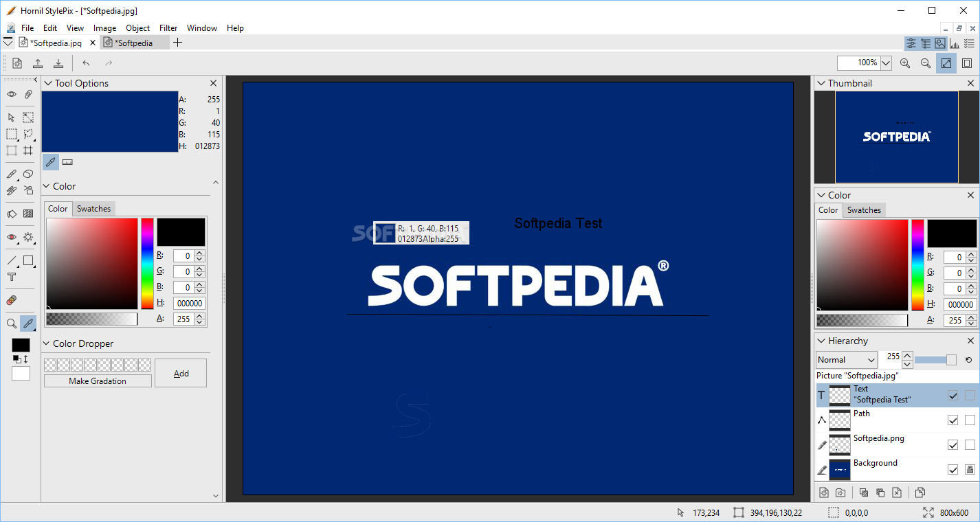
Task: Close the Tool Options panel
Action: click(214, 83)
